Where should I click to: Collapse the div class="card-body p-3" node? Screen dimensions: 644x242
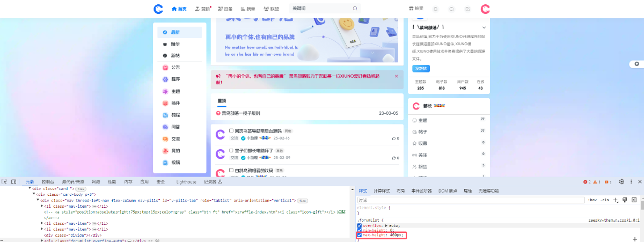33,194
